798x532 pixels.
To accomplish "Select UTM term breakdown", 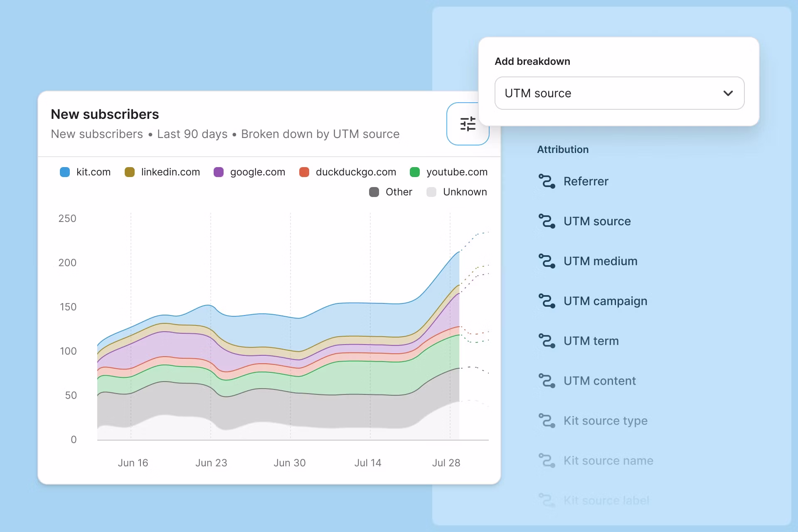I will tap(591, 341).
